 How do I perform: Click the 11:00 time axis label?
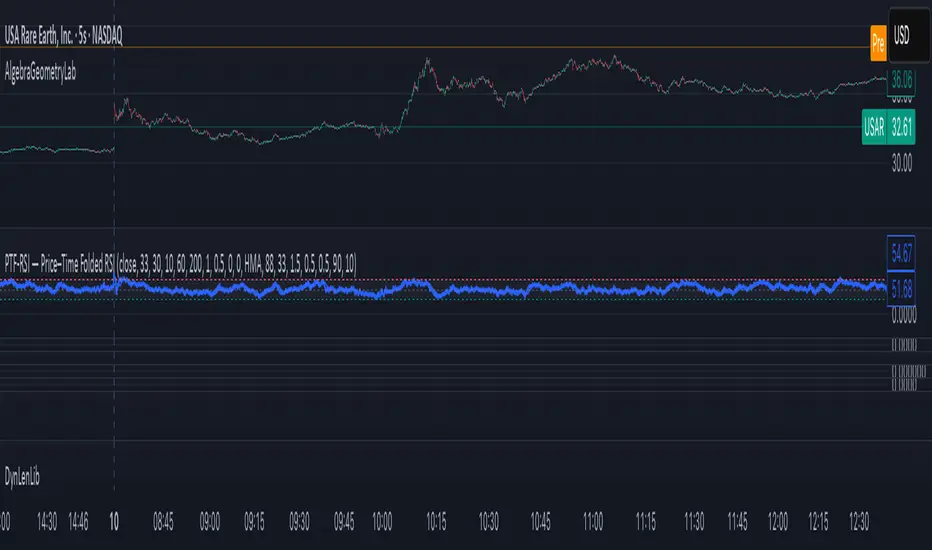(593, 522)
